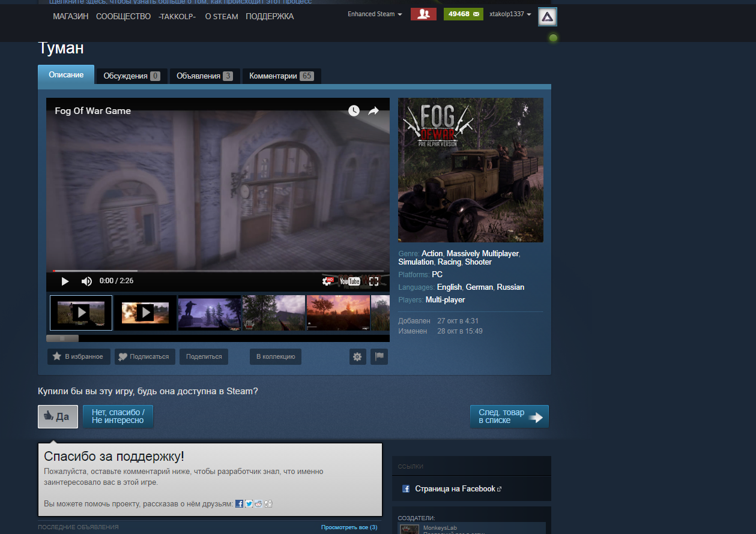This screenshot has width=756, height=534.
Task: Click the English language value
Action: 450,287
